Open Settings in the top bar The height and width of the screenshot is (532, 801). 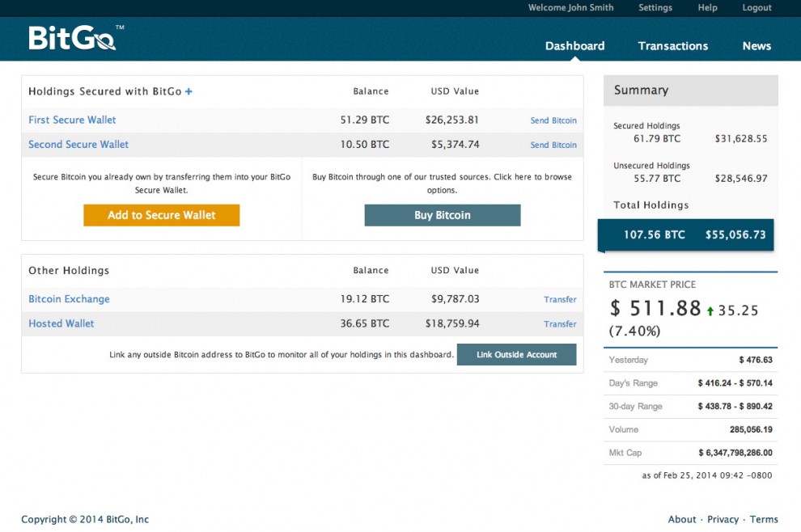point(655,7)
